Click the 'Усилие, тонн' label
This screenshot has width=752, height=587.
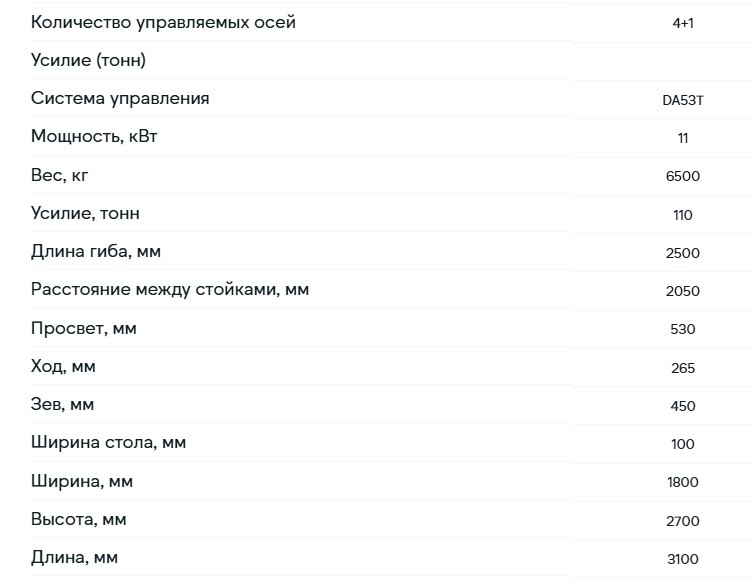(85, 213)
